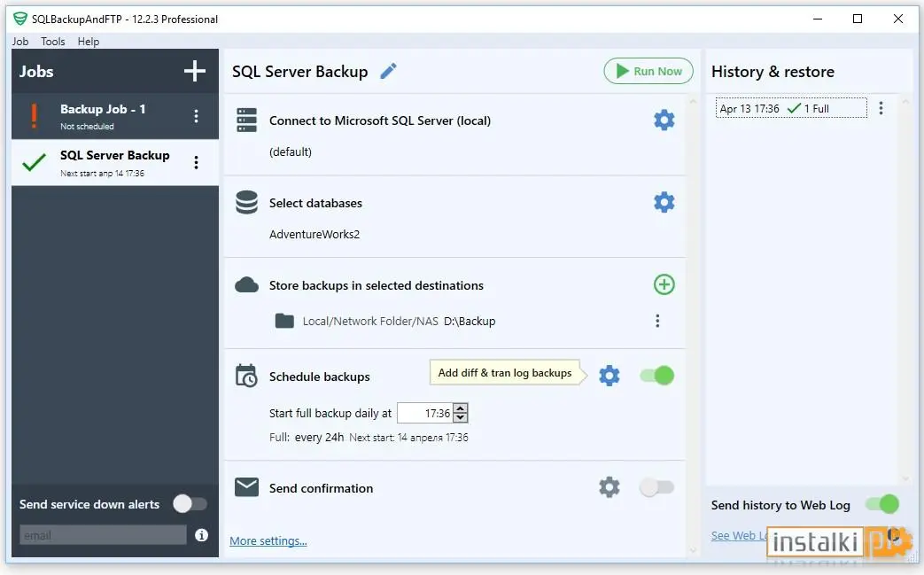Click the folder icon for Local/Network Folder
Image resolution: width=924 pixels, height=575 pixels.
(x=284, y=321)
